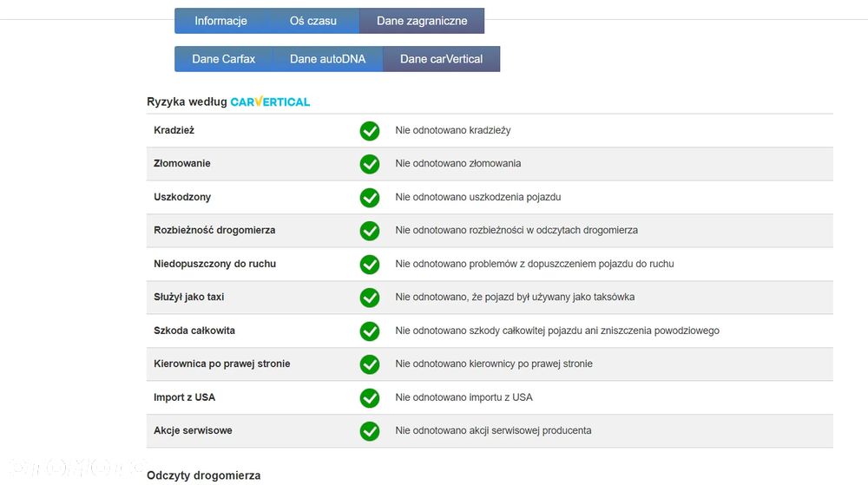The image size is (868, 485).
Task: Click green checkmark next to Rozbieżność drogomierza
Action: (x=370, y=231)
